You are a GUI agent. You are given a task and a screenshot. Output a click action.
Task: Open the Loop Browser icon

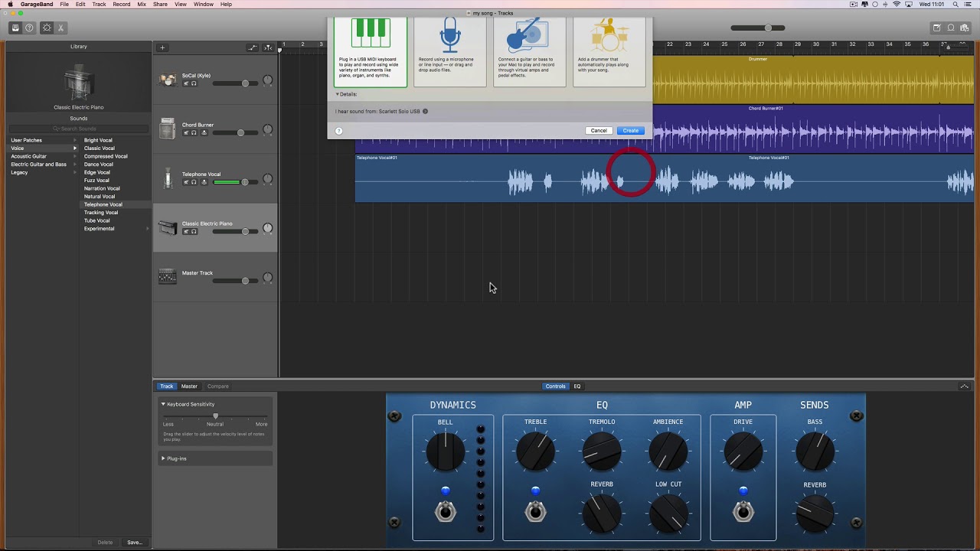coord(951,28)
